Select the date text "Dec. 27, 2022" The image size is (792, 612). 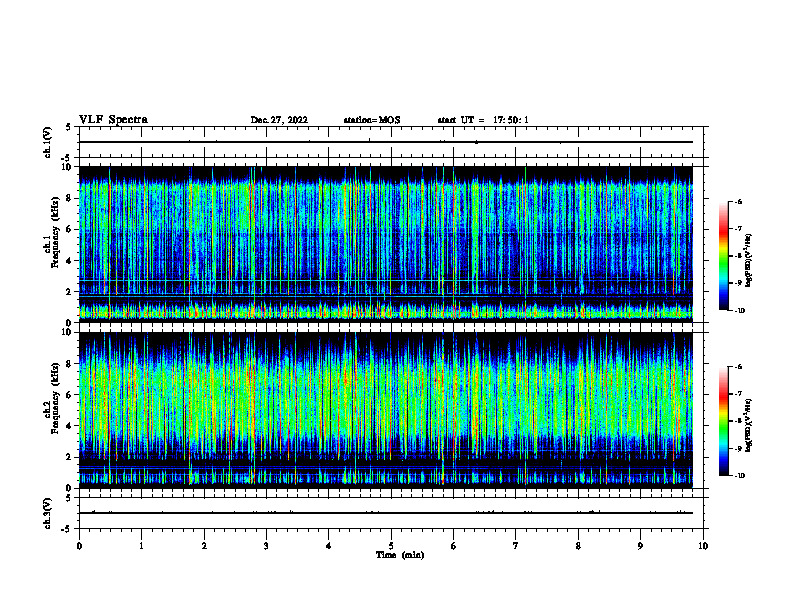(x=279, y=120)
